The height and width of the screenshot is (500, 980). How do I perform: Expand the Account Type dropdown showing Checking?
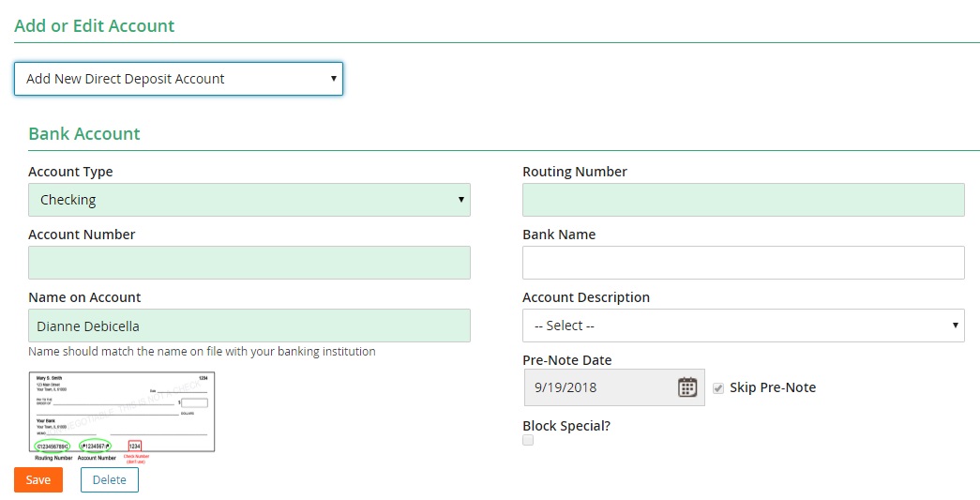[249, 200]
